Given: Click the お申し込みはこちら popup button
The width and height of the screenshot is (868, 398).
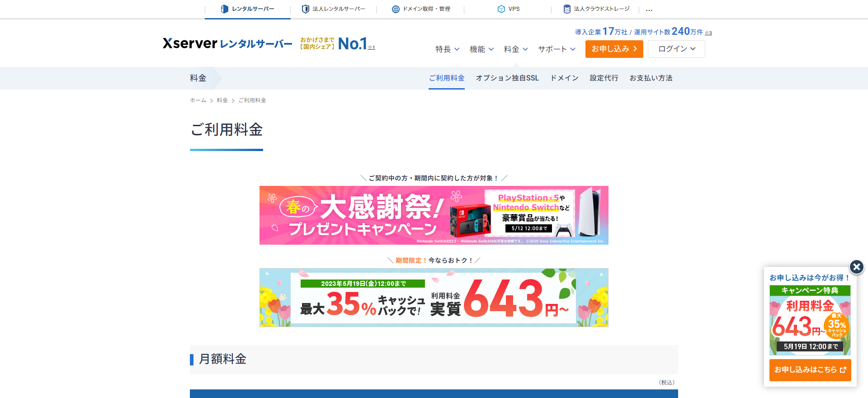Looking at the screenshot, I should click(810, 370).
